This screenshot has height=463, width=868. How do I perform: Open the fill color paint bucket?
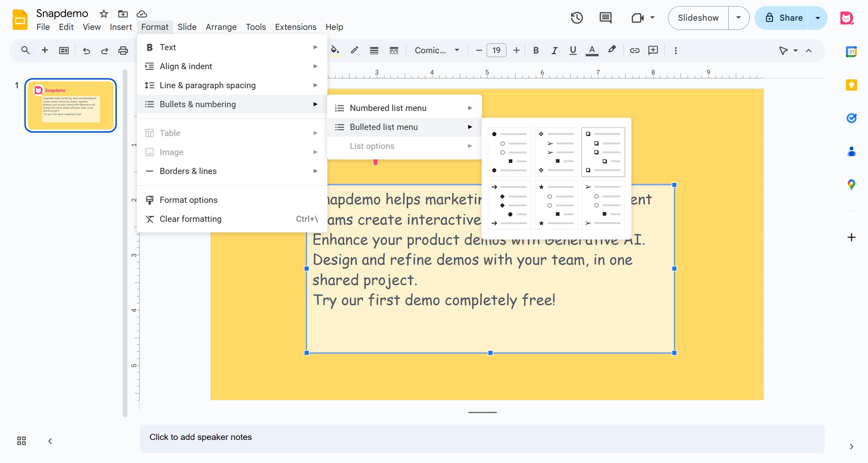[x=335, y=51]
